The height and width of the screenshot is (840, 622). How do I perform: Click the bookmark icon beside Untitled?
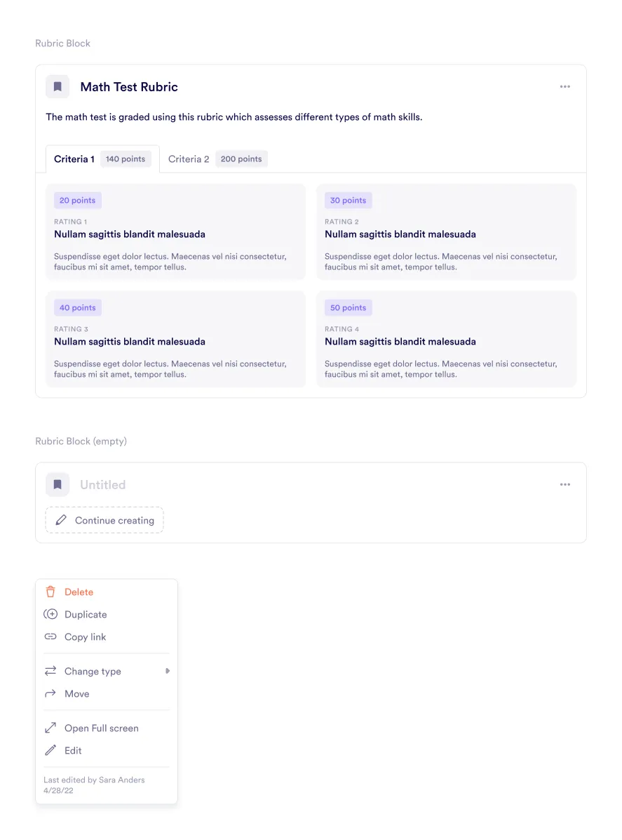[x=58, y=485]
